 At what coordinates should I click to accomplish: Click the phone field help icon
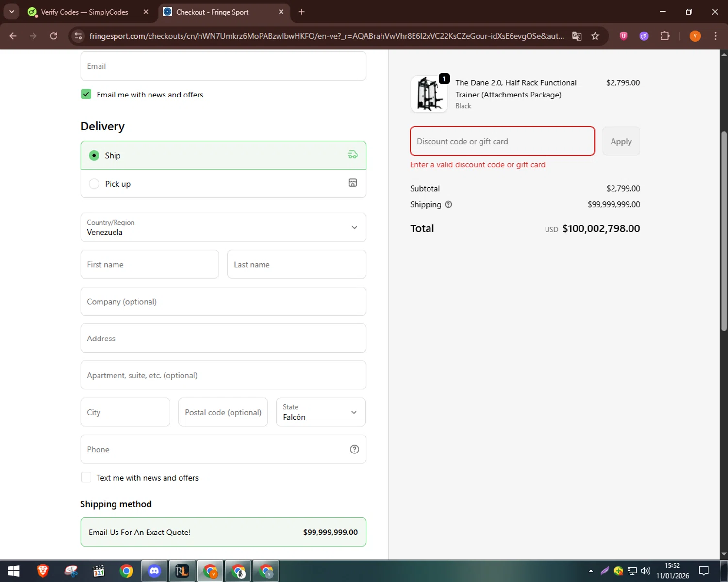pyautogui.click(x=354, y=449)
